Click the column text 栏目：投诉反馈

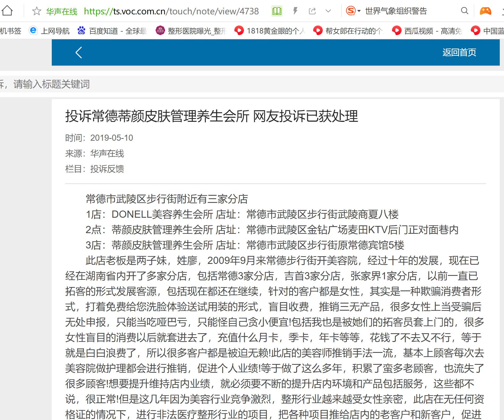pyautogui.click(x=94, y=169)
